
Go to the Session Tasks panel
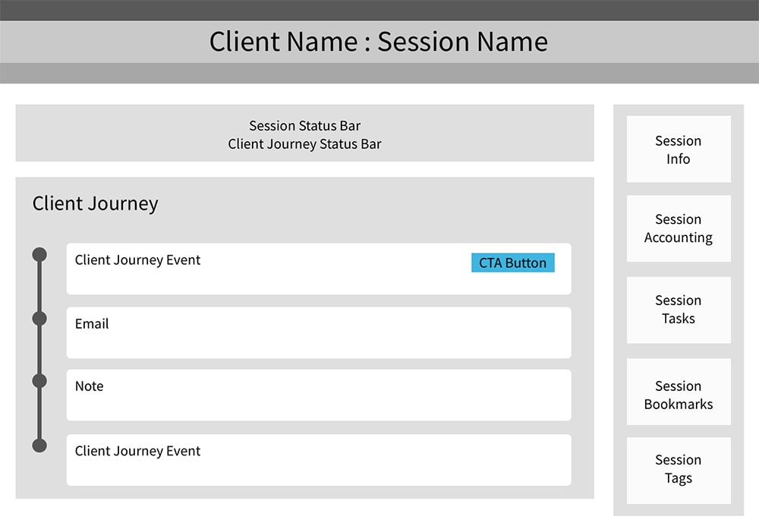[678, 310]
